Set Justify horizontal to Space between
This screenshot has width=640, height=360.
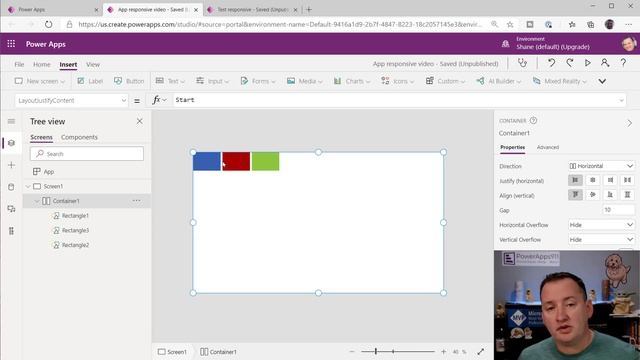point(627,180)
